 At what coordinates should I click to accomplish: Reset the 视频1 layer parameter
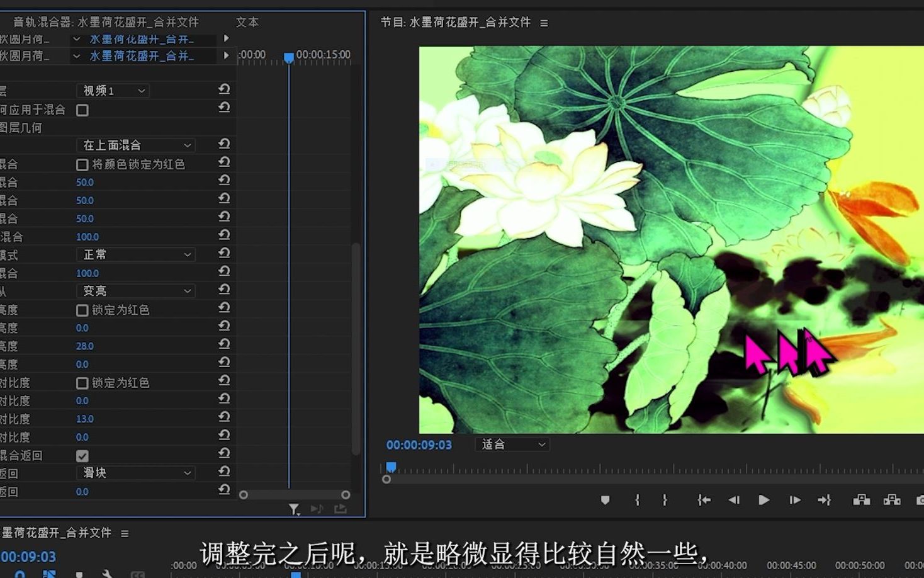(x=224, y=90)
